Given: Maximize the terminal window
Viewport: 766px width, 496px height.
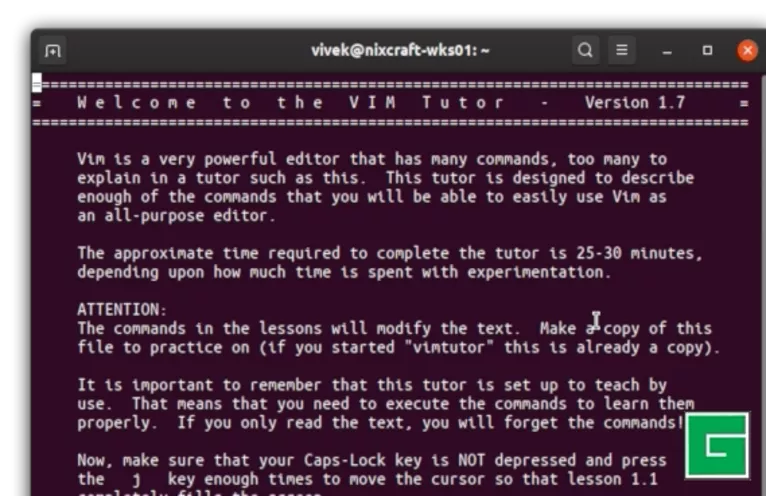Looking at the screenshot, I should [x=707, y=50].
